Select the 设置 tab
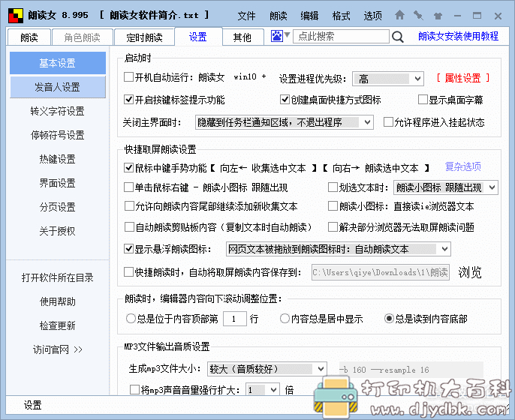The image size is (515, 420). point(198,37)
